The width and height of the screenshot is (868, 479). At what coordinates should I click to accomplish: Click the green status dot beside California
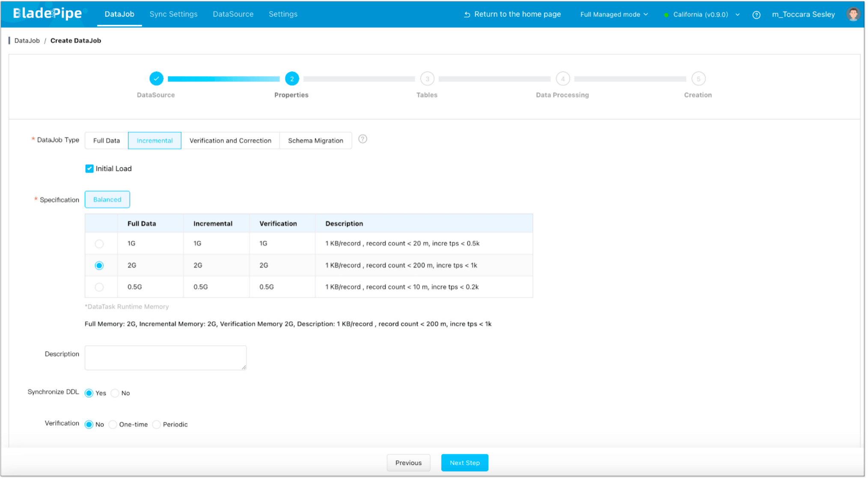click(x=666, y=14)
